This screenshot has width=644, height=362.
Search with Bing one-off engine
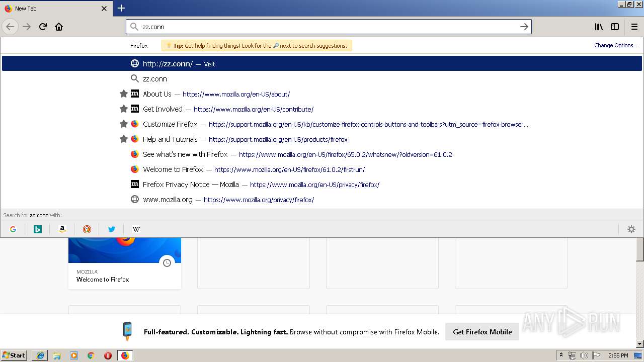coord(38,229)
